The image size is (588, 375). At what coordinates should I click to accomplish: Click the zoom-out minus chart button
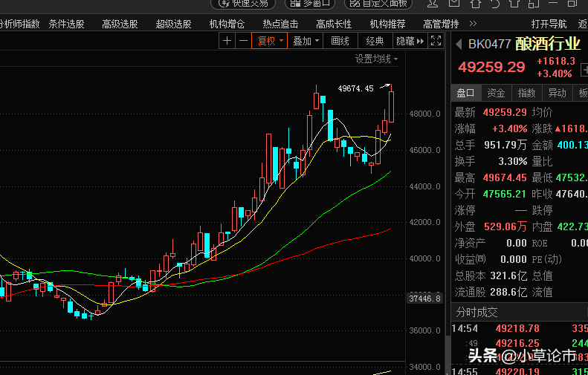point(243,41)
